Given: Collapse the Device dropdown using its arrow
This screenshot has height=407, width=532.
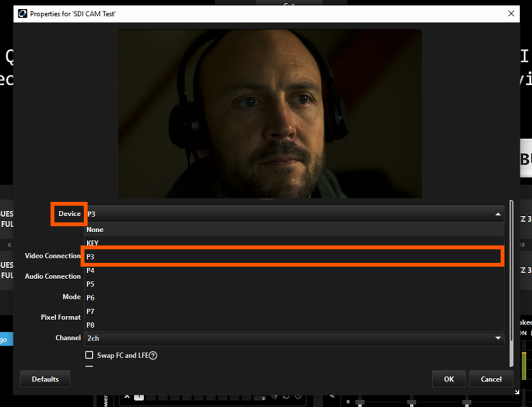Looking at the screenshot, I should [498, 214].
